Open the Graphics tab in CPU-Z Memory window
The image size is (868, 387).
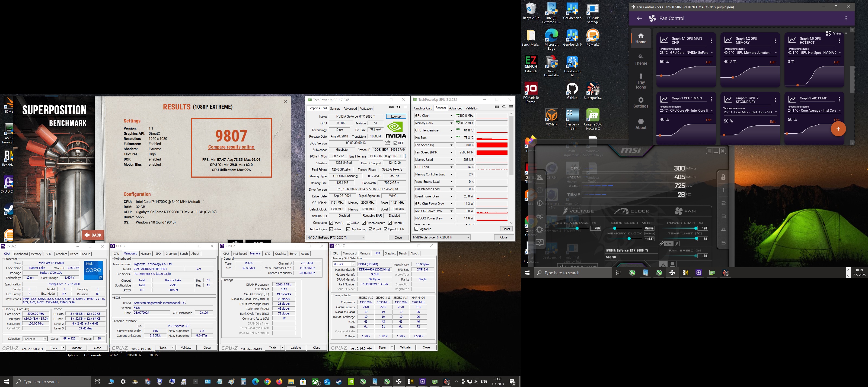pos(280,253)
